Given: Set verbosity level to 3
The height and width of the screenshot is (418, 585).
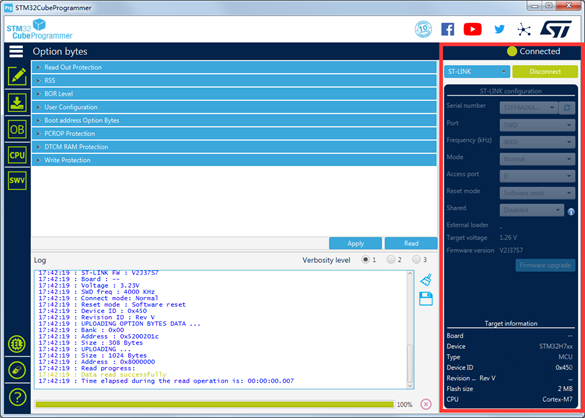Looking at the screenshot, I should (416, 259).
